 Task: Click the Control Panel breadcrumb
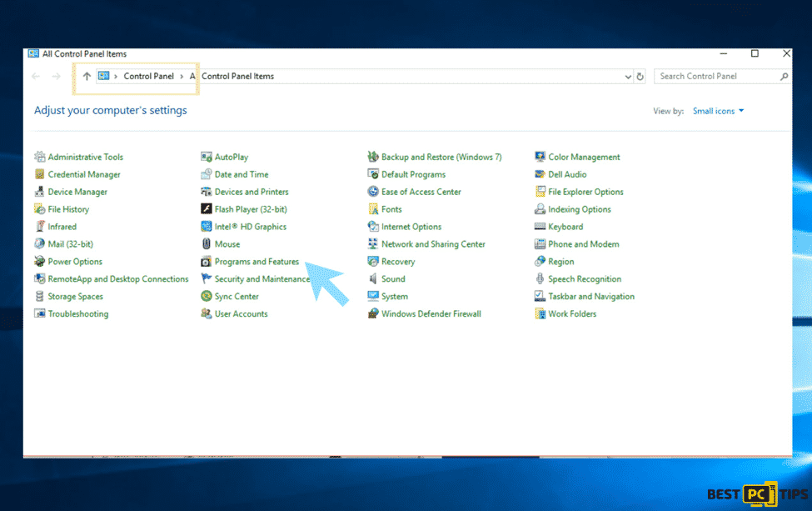(x=148, y=76)
